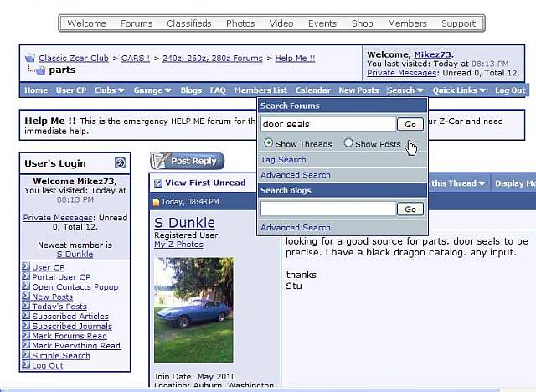The width and height of the screenshot is (536, 392).
Task: Select the Show Threads radio button
Action: 268,143
